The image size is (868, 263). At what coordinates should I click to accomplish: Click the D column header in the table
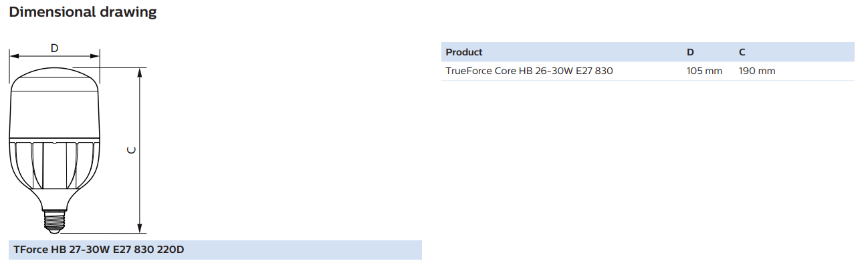690,52
